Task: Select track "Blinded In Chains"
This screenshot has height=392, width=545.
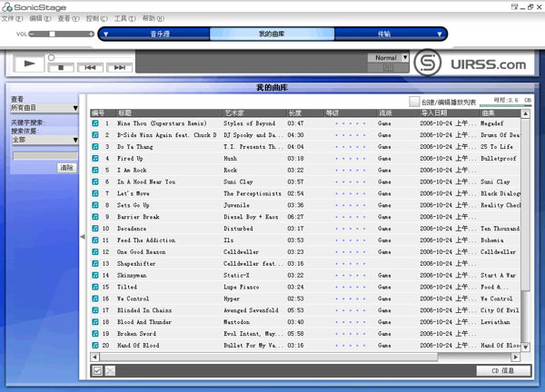Action: tap(144, 310)
